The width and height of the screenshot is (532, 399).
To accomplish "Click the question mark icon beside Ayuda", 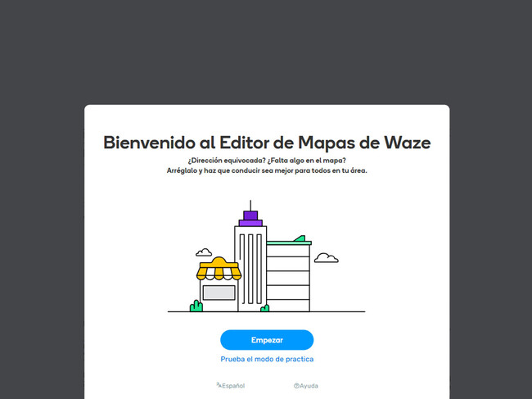I will [296, 386].
